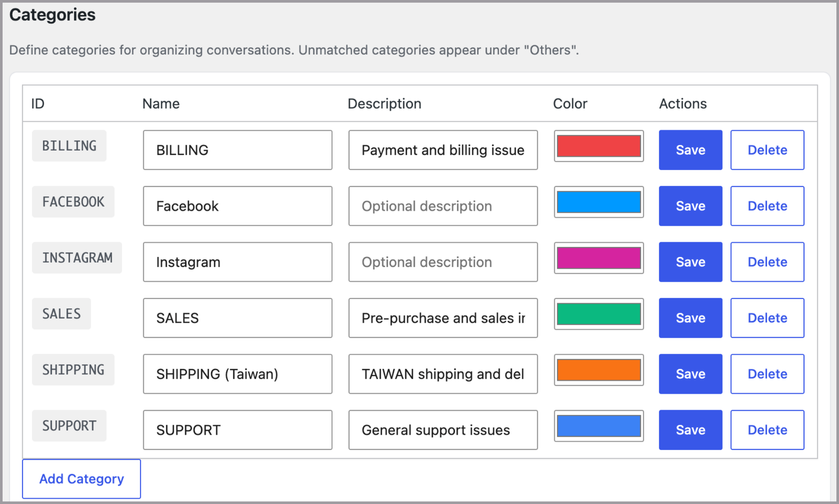Click the Name column header
Viewport: 839px width, 504px height.
coord(161,104)
